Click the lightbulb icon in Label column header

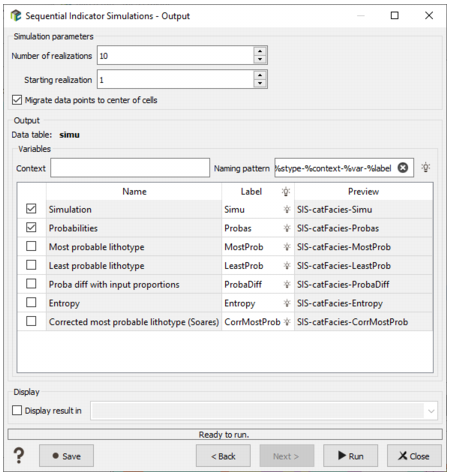pyautogui.click(x=286, y=192)
